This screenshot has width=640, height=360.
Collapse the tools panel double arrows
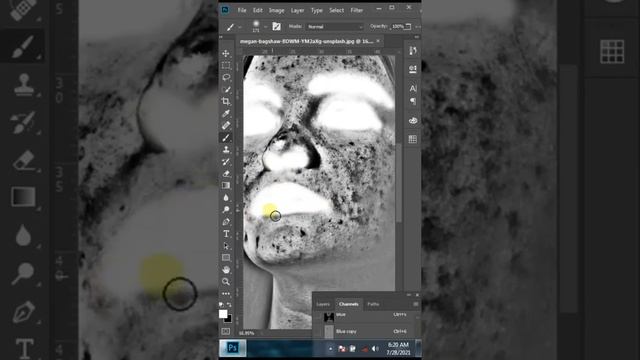[221, 37]
